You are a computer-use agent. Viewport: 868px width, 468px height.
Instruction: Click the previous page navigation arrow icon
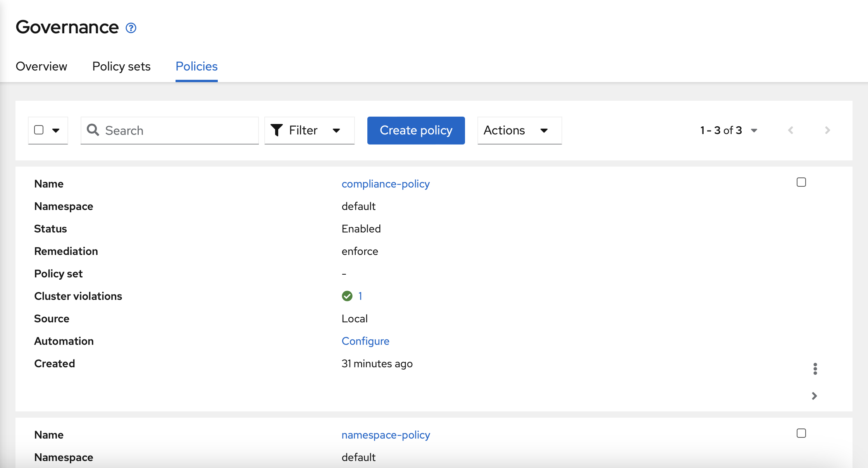(791, 130)
